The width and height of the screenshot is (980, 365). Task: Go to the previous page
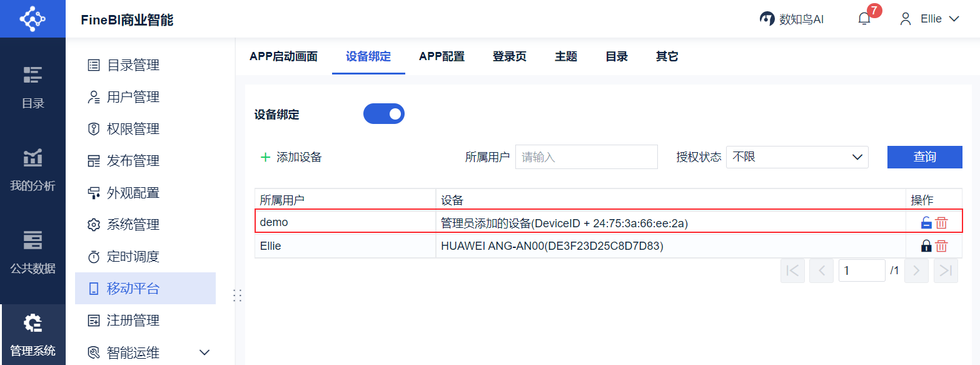[x=821, y=270]
